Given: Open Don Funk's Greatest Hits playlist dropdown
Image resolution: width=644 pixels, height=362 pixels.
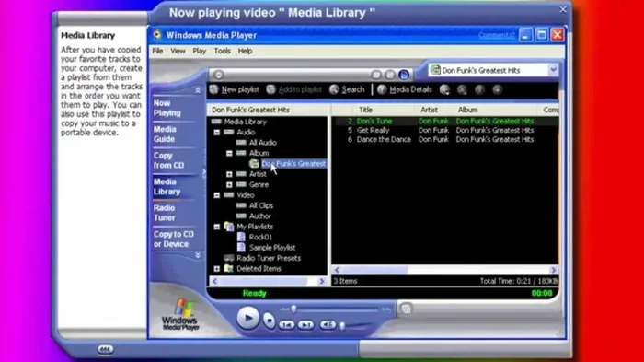Looking at the screenshot, I should tap(553, 70).
